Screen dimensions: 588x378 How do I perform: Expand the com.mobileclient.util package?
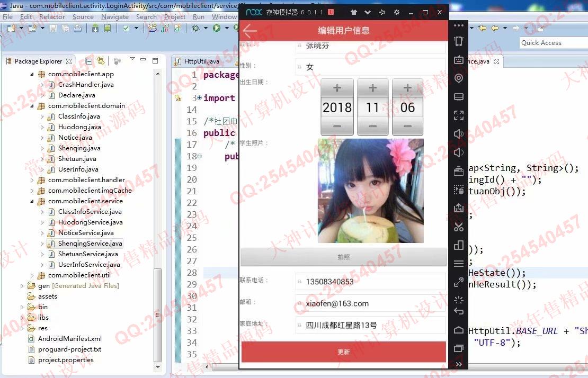(x=32, y=275)
